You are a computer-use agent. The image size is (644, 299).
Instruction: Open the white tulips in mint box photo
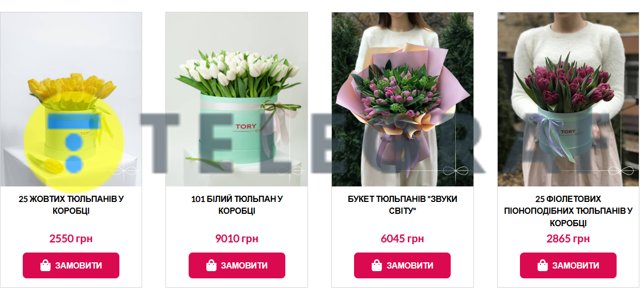[237, 99]
